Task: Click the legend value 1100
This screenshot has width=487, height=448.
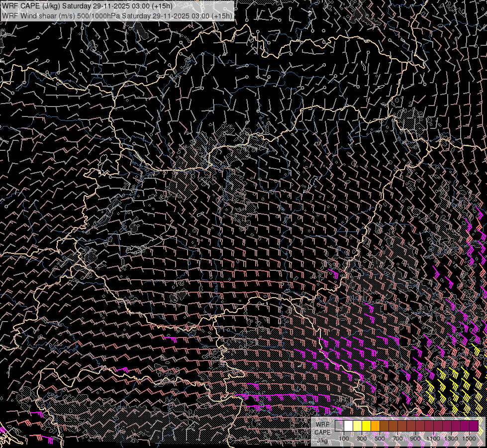Action: pyautogui.click(x=433, y=439)
